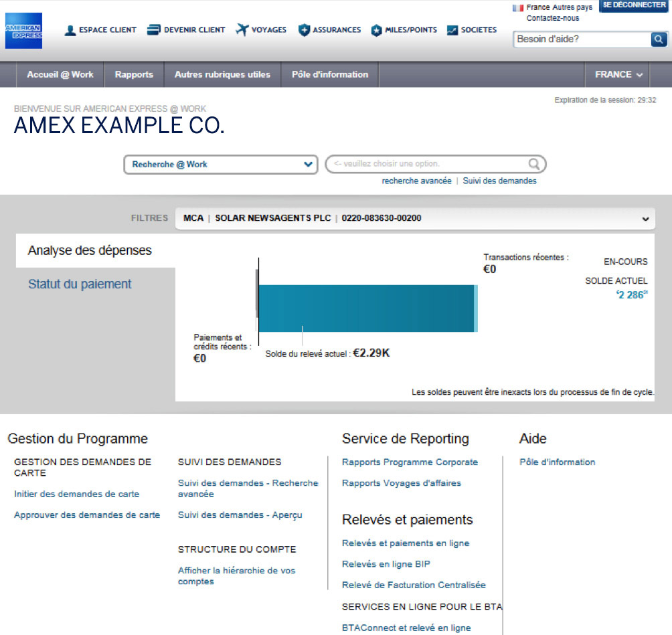Open Suivi des demandes - Aperçu
This screenshot has width=672, height=635.
[240, 515]
